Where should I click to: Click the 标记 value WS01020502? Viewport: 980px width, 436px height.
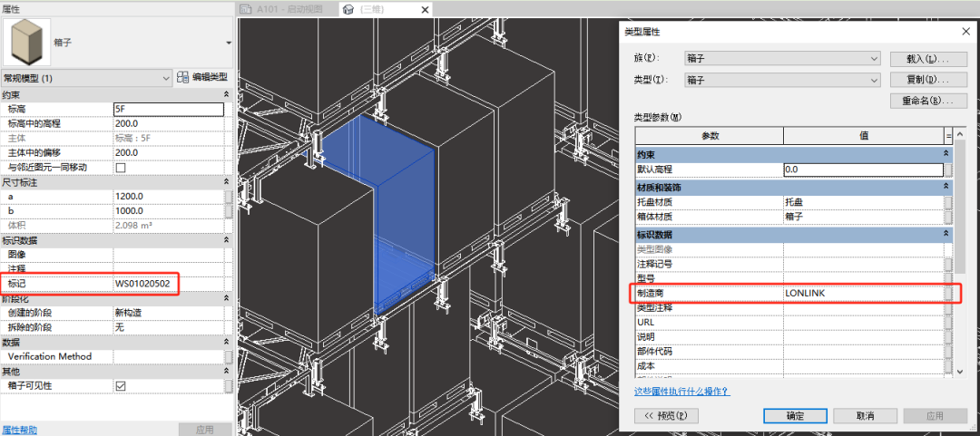pos(168,284)
